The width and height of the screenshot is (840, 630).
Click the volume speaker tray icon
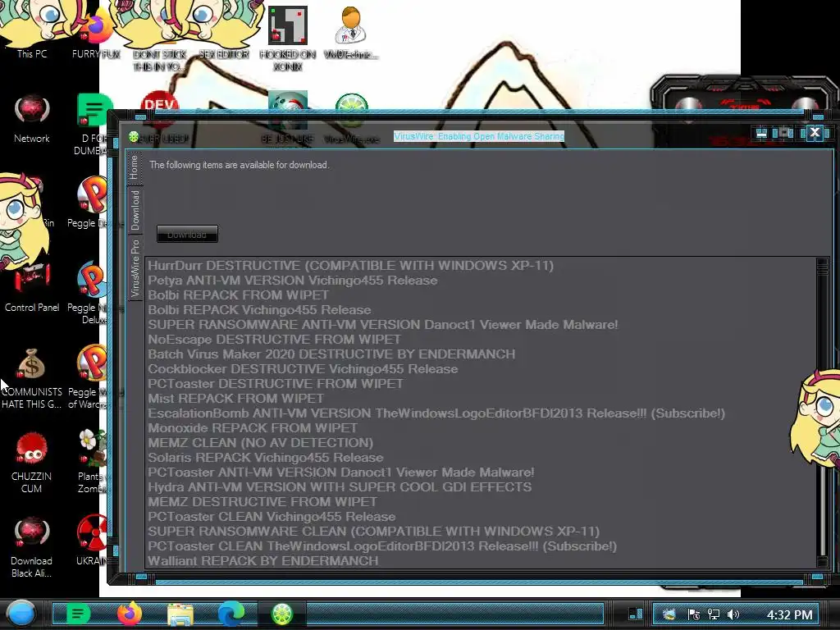click(x=733, y=614)
